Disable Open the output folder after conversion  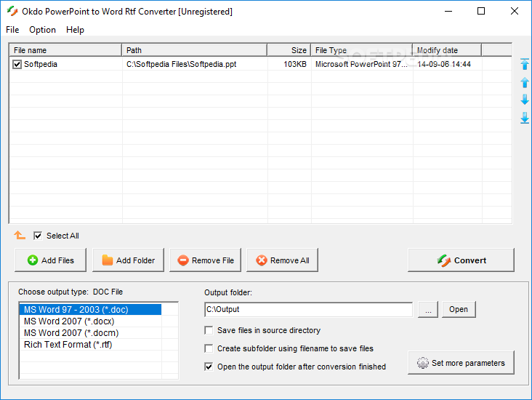pos(209,367)
